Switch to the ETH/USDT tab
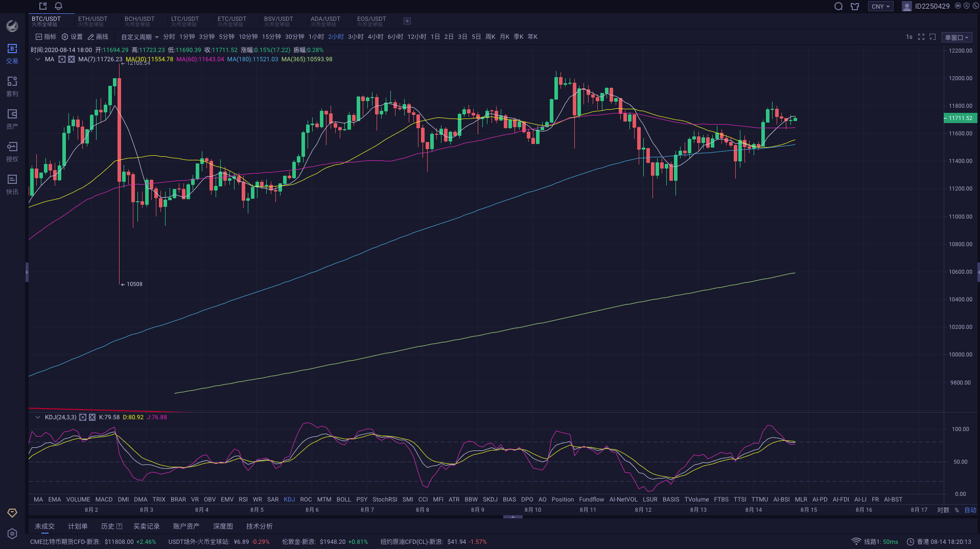The height and width of the screenshot is (549, 980). tap(92, 20)
